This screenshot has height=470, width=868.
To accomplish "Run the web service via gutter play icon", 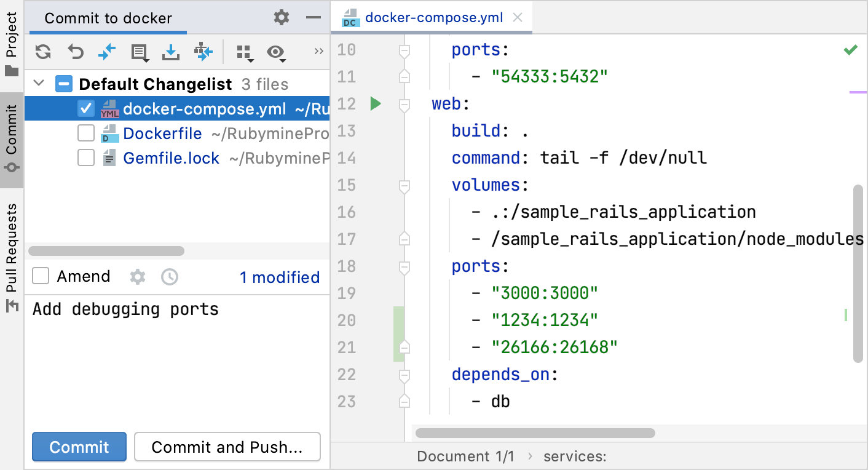I will pyautogui.click(x=374, y=104).
